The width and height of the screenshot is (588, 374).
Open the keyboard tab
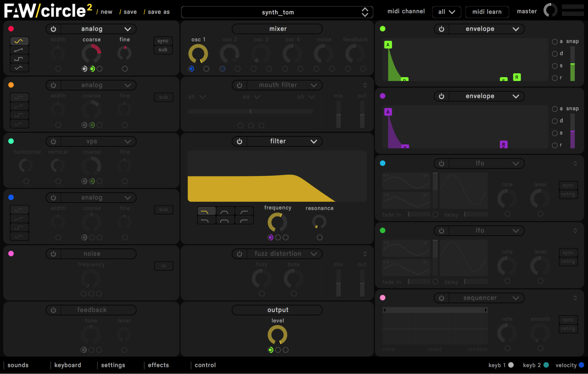[68, 365]
